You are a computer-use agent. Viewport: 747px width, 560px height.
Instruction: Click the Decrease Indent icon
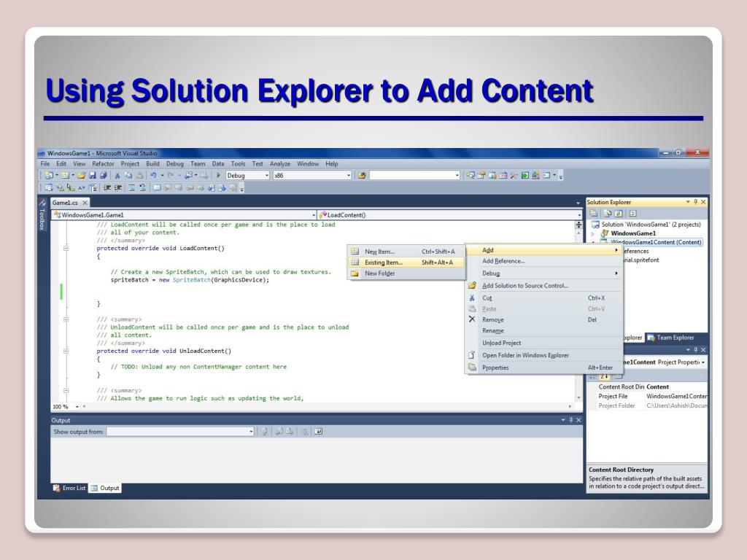(x=107, y=187)
